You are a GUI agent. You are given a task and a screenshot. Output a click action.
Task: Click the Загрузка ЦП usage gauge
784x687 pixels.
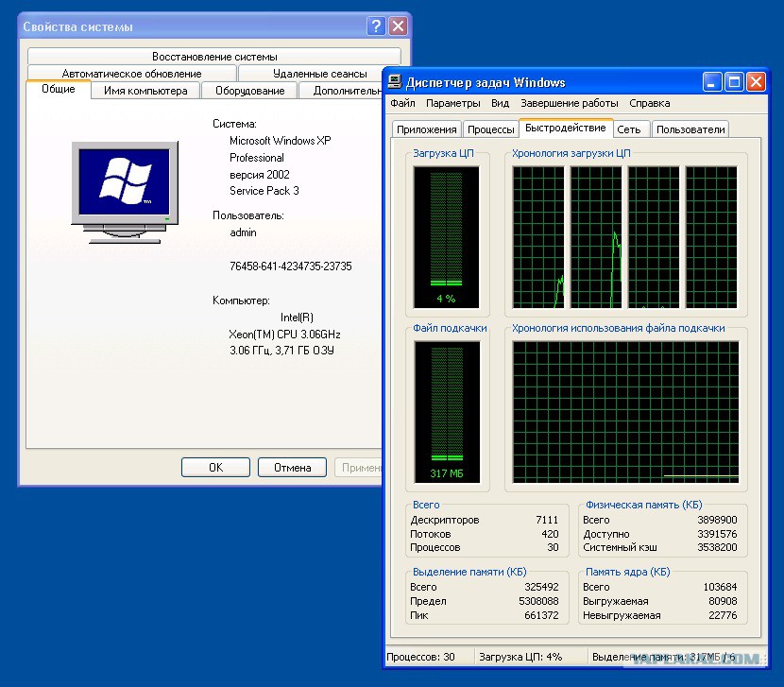point(446,236)
